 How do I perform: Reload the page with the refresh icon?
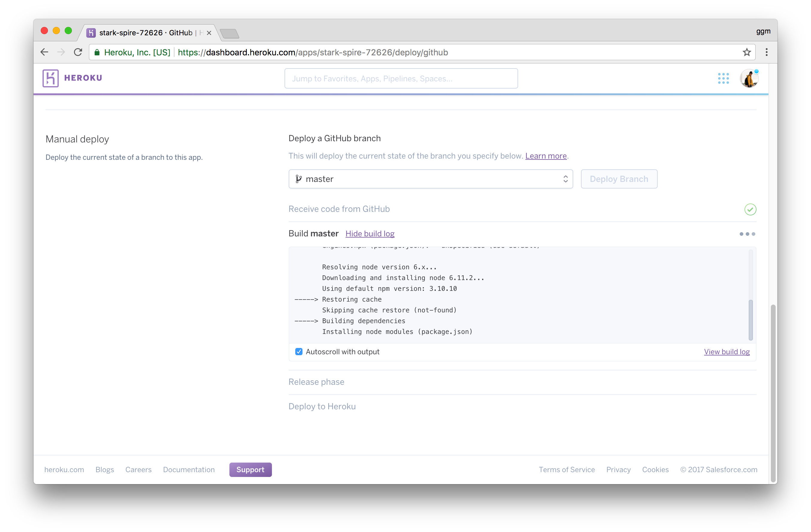tap(78, 52)
